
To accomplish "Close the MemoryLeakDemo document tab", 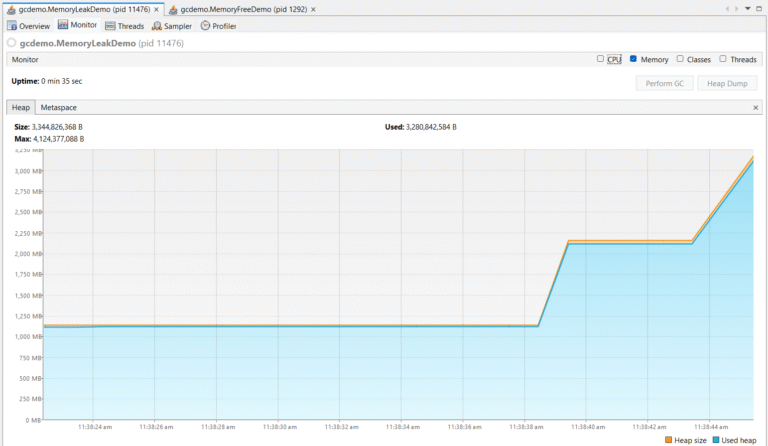I will pos(157,9).
